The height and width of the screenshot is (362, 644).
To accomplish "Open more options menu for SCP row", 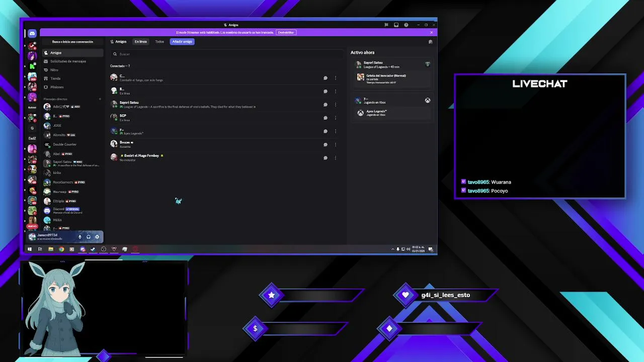I will pyautogui.click(x=336, y=118).
